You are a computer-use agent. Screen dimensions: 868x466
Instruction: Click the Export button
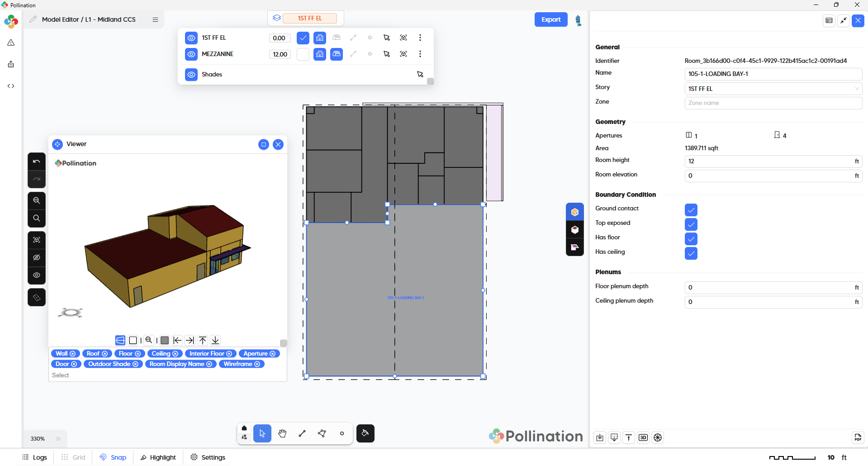click(550, 19)
